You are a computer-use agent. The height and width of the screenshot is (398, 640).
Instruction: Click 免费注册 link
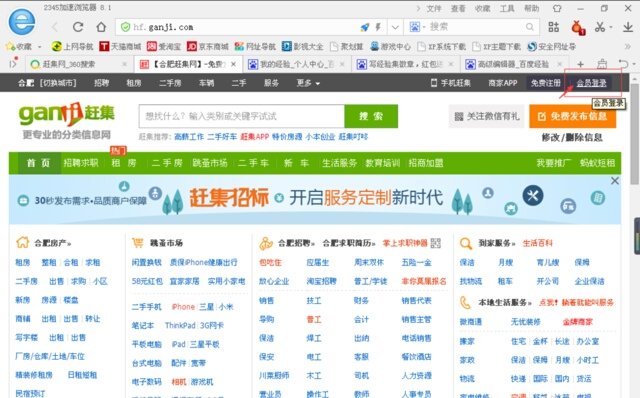click(546, 83)
